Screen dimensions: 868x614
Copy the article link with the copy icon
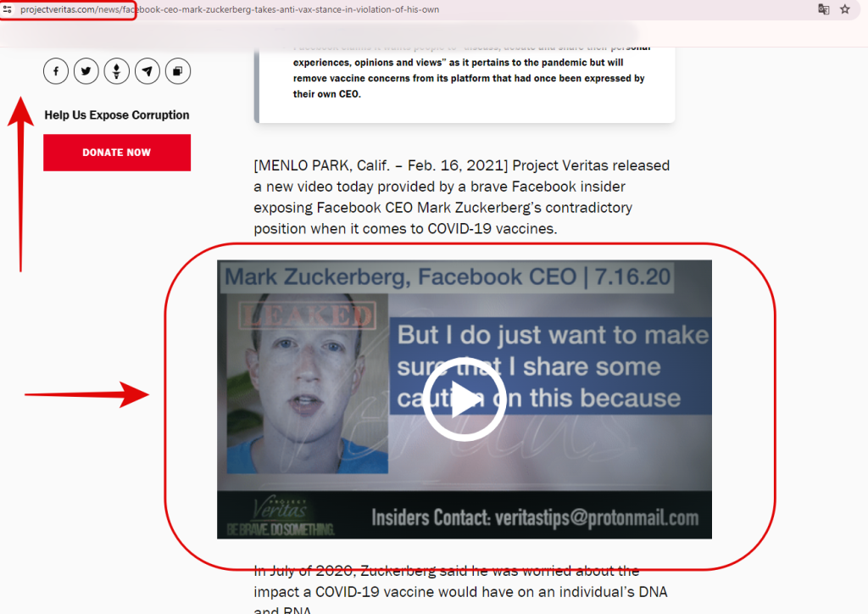pos(178,71)
